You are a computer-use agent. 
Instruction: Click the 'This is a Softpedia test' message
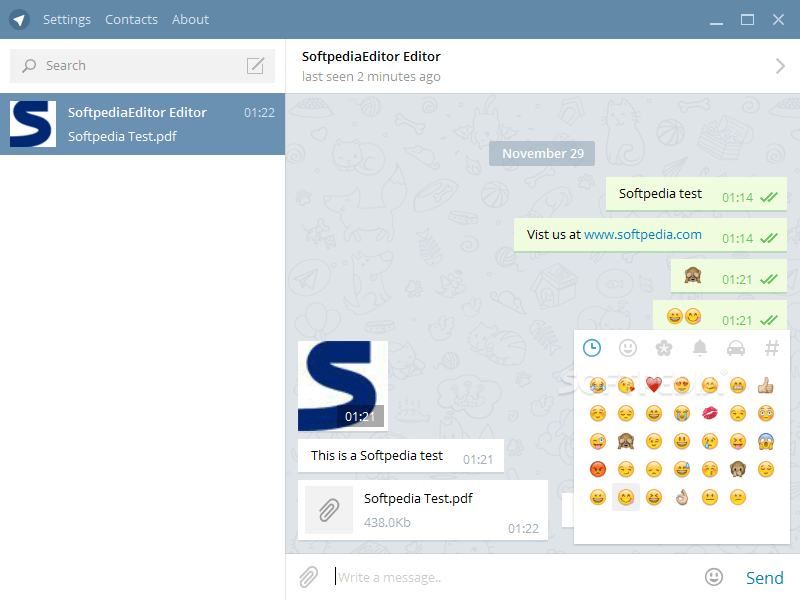pyautogui.click(x=401, y=456)
